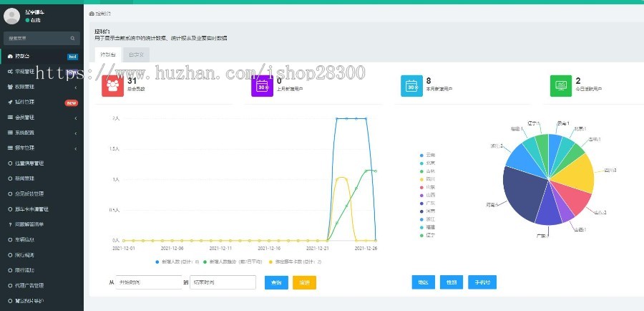Click the dashboard icon in the breadcrumb

click(92, 14)
